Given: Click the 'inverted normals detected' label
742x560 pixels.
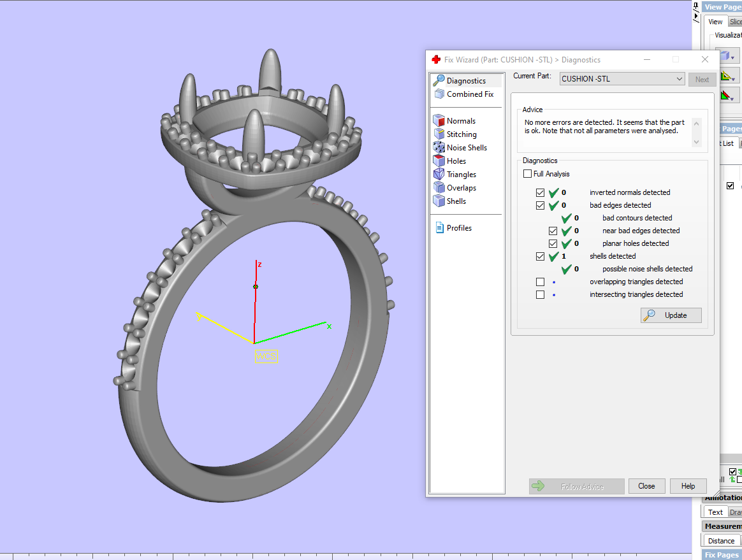Looking at the screenshot, I should point(630,192).
